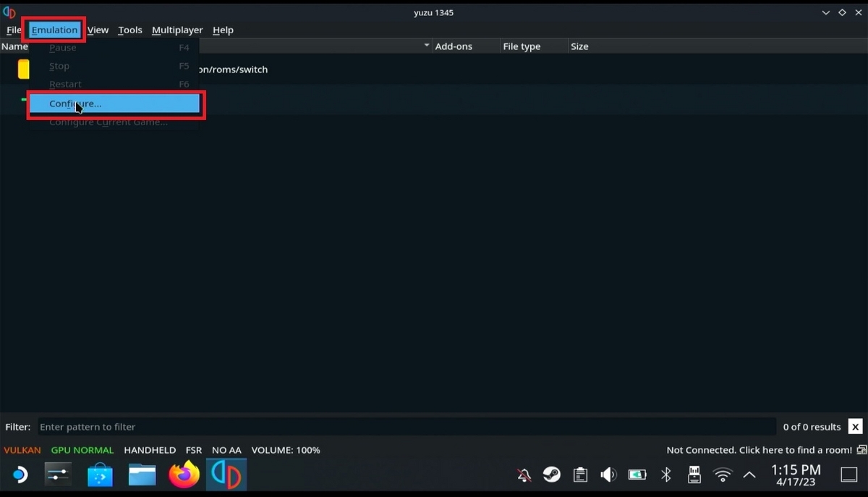
Task: Clear the filter with the X button
Action: pos(856,427)
